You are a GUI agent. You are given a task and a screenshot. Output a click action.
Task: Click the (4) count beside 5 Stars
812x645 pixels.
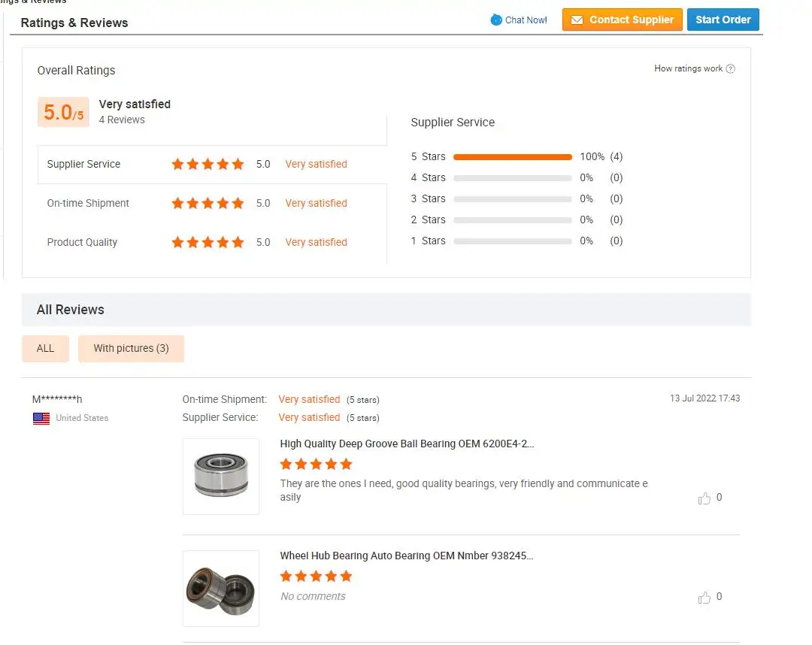point(617,156)
